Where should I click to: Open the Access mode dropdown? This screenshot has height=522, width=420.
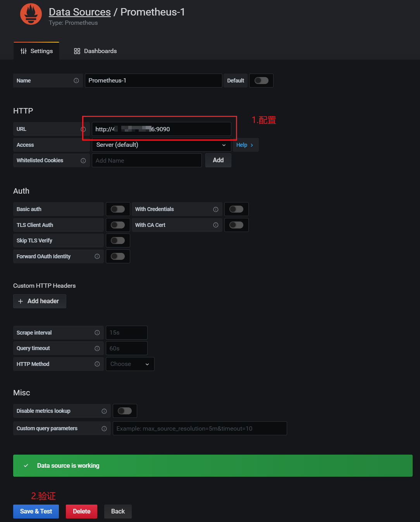point(162,145)
